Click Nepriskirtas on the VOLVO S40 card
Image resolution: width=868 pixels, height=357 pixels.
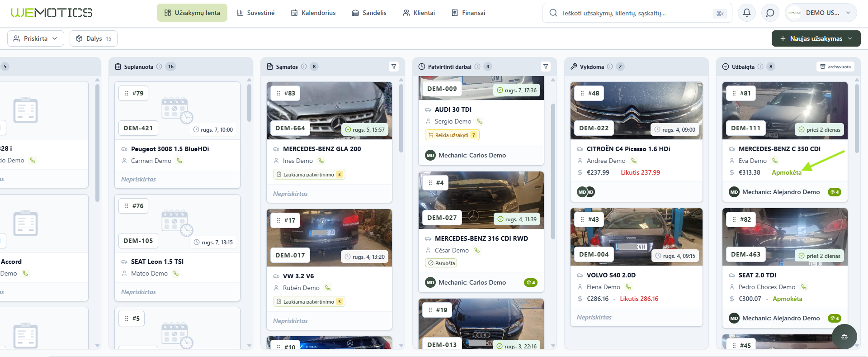tap(594, 317)
